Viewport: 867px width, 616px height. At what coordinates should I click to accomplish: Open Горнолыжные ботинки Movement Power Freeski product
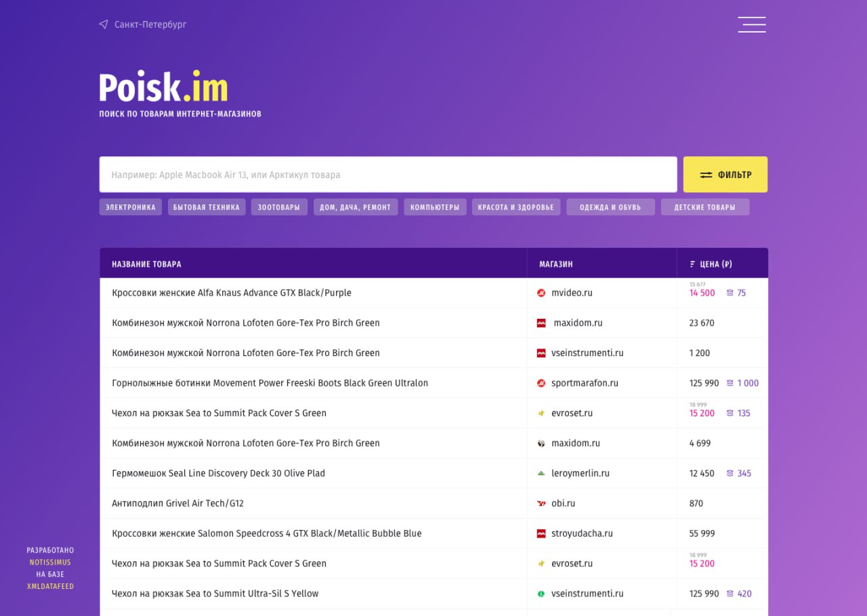click(x=270, y=383)
